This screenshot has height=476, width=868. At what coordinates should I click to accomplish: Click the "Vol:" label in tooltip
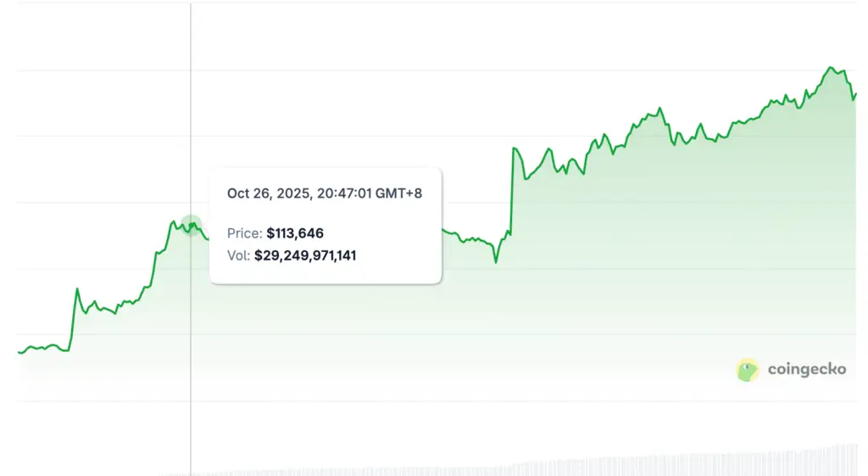[x=238, y=255]
